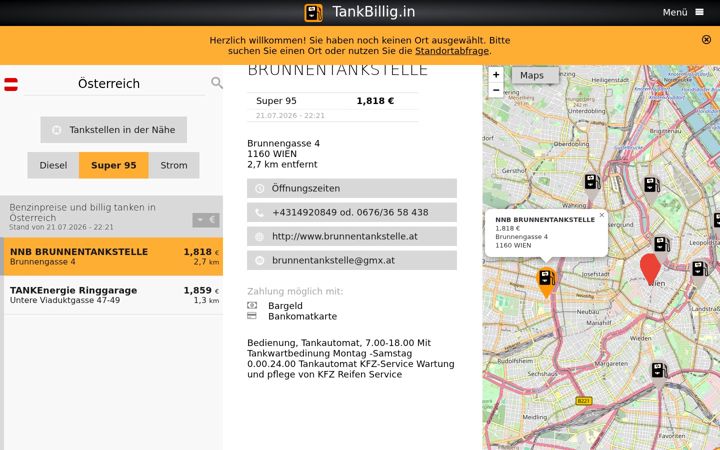This screenshot has height=450, width=720.
Task: Click the Maps button on map
Action: coord(535,75)
